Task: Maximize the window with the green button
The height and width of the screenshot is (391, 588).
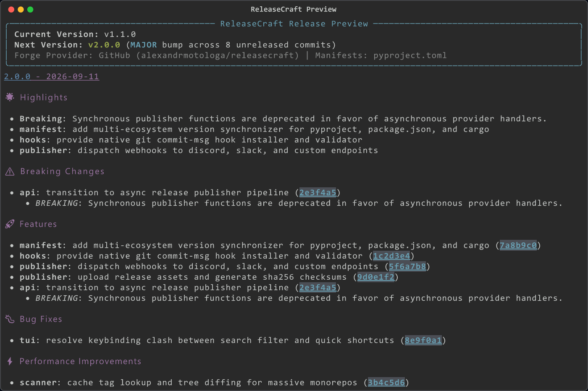Action: pos(30,9)
